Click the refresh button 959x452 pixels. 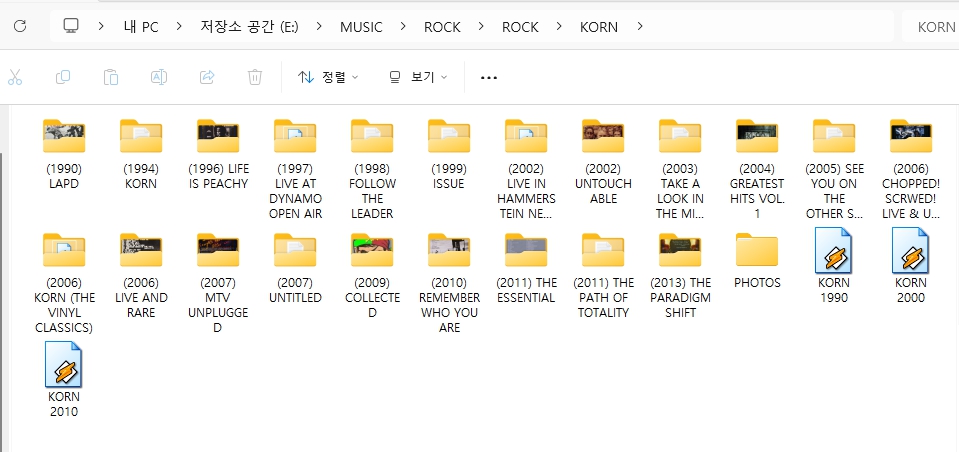20,26
